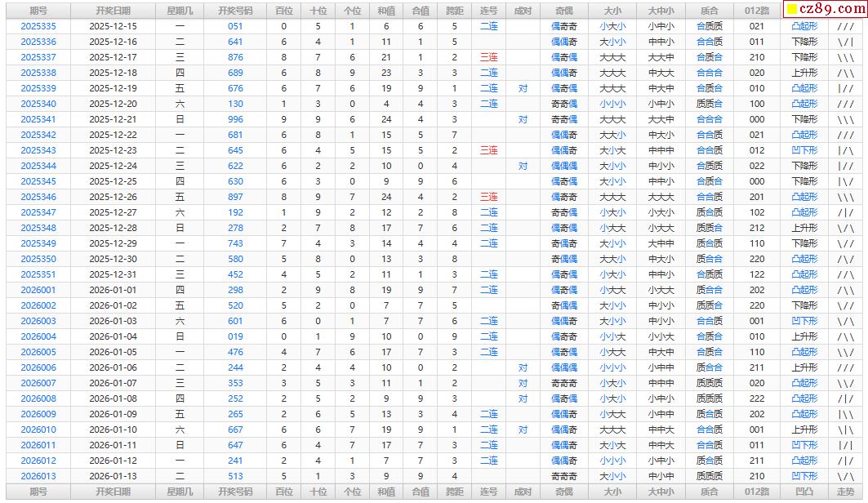Click sum value 24 in row 2025341
This screenshot has width=868, height=503.
tap(386, 119)
